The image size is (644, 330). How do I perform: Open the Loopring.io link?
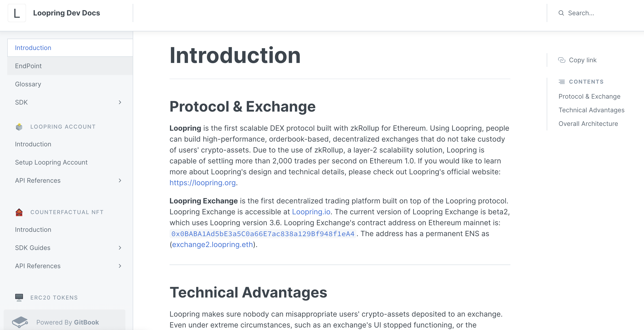[x=311, y=212]
